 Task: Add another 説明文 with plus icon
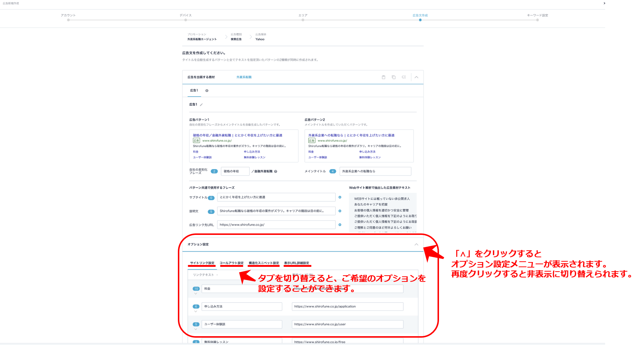pyautogui.click(x=340, y=211)
